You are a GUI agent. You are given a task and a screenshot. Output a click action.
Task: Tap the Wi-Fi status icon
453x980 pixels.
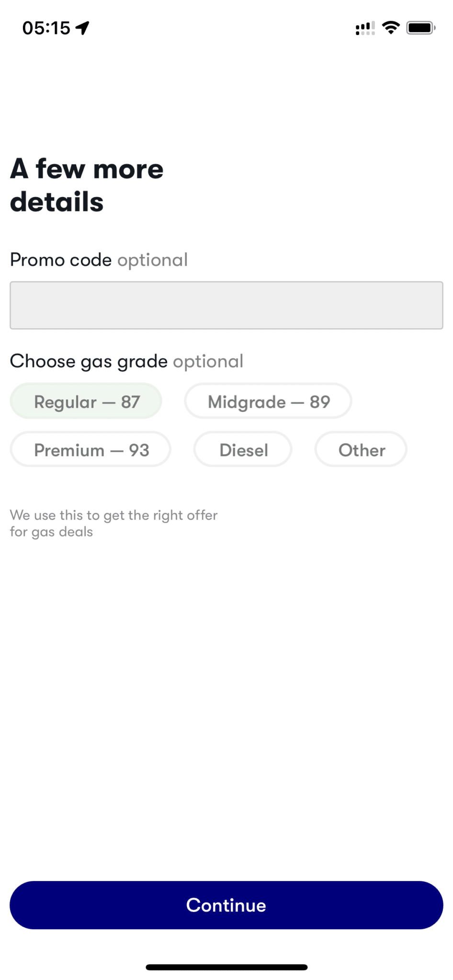click(x=391, y=28)
